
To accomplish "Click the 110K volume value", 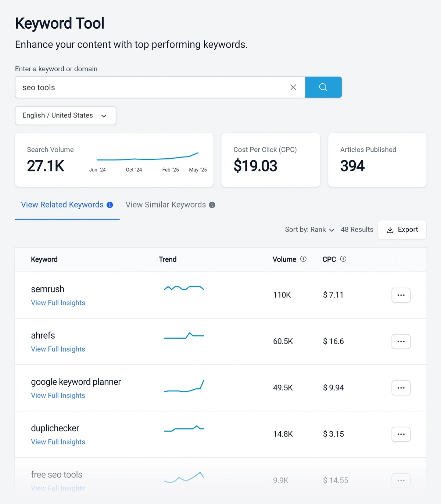I will (282, 295).
